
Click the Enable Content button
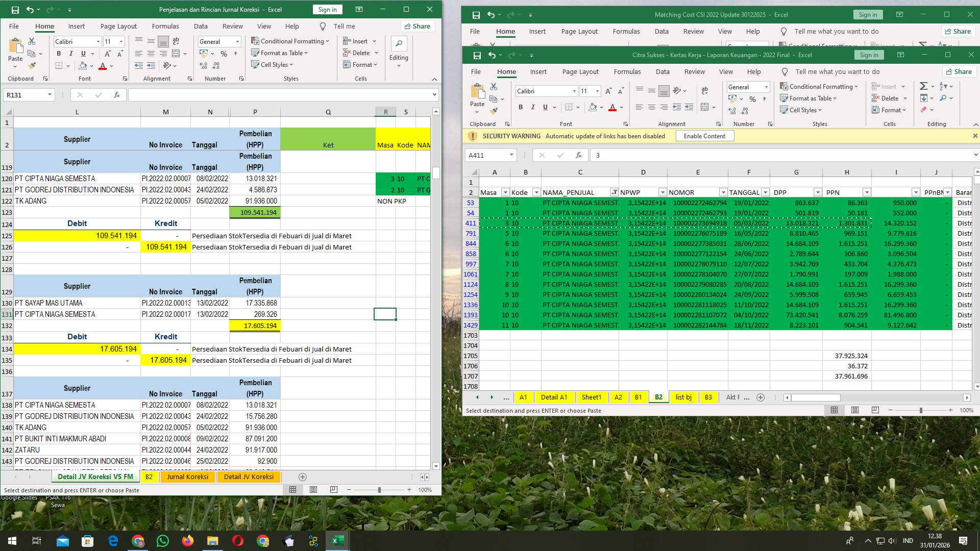704,136
